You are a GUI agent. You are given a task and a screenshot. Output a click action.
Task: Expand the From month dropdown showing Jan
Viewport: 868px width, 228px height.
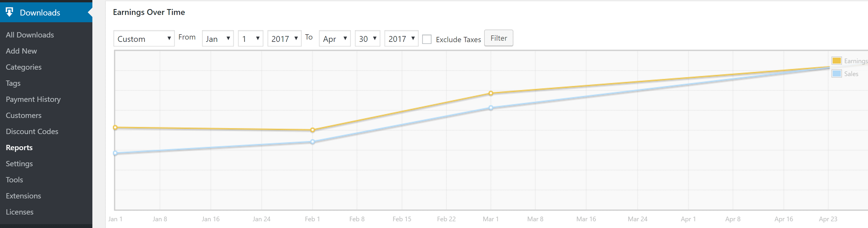click(218, 39)
